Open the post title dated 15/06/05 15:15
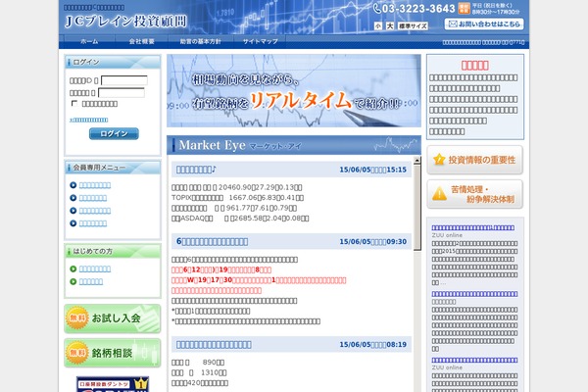This screenshot has height=392, width=588. pyautogui.click(x=196, y=170)
